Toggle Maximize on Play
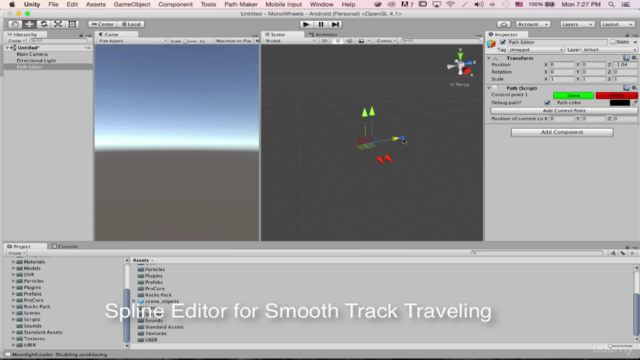Image resolution: width=640 pixels, height=360 pixels. (233, 41)
